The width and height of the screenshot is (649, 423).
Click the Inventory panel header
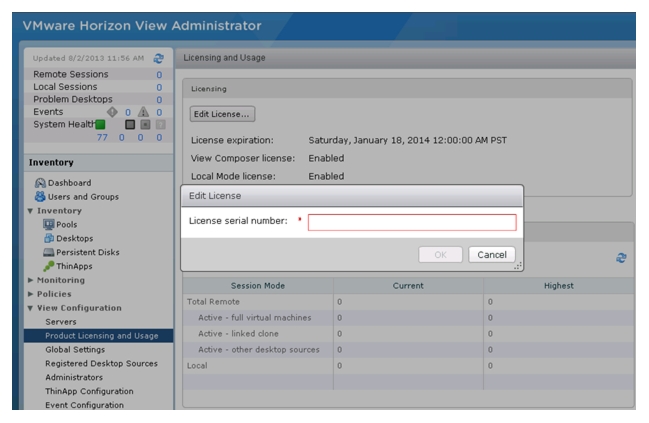pos(99,163)
